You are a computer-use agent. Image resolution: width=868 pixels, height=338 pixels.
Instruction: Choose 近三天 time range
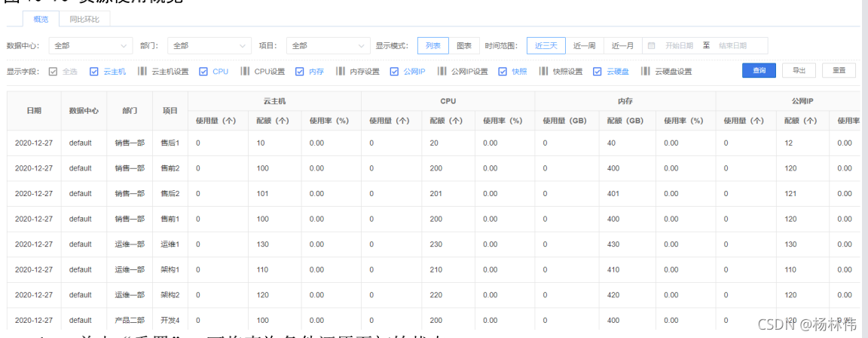click(x=546, y=45)
